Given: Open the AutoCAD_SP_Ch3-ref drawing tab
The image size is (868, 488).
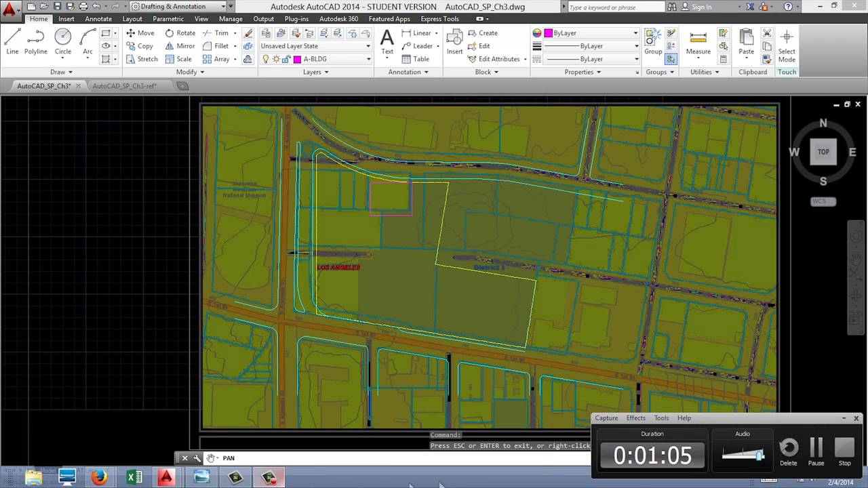Looking at the screenshot, I should 124,86.
